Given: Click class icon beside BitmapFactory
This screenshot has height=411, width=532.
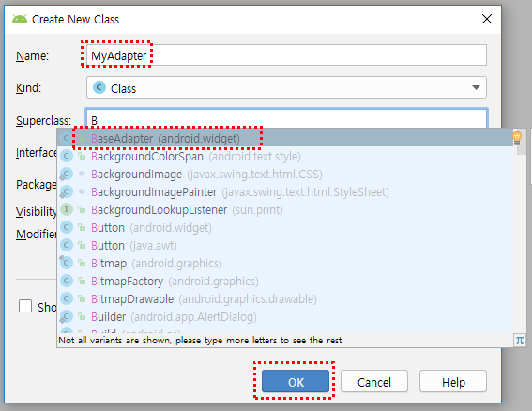Looking at the screenshot, I should pyautogui.click(x=67, y=281).
